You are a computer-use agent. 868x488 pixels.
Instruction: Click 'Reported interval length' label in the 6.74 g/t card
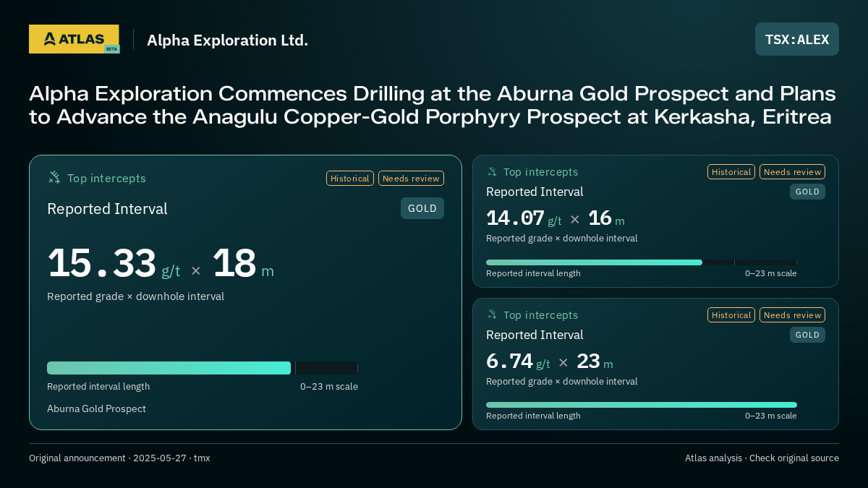533,416
